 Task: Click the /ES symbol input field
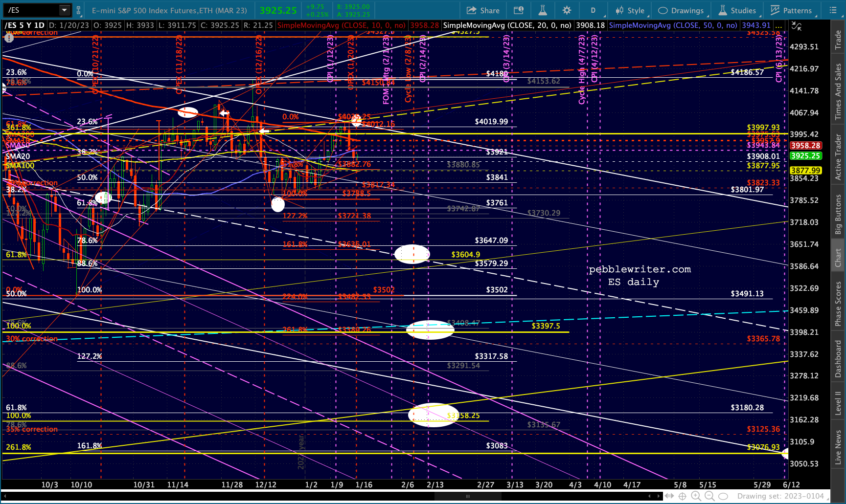point(32,10)
